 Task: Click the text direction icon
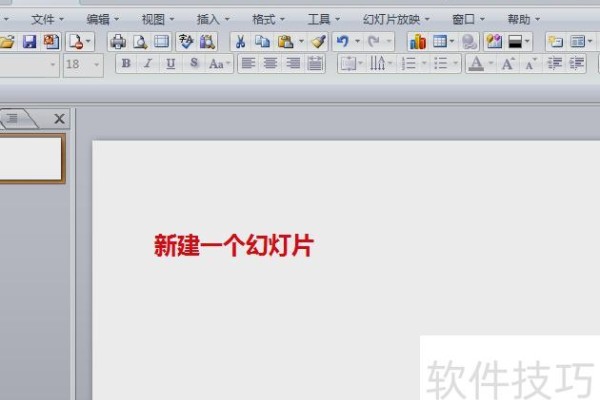[x=377, y=64]
